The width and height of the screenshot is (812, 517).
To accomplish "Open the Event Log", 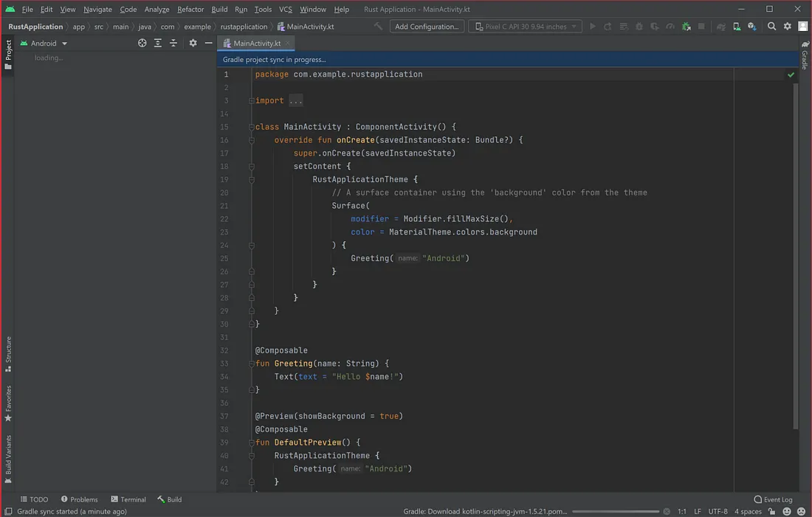I will pyautogui.click(x=773, y=499).
